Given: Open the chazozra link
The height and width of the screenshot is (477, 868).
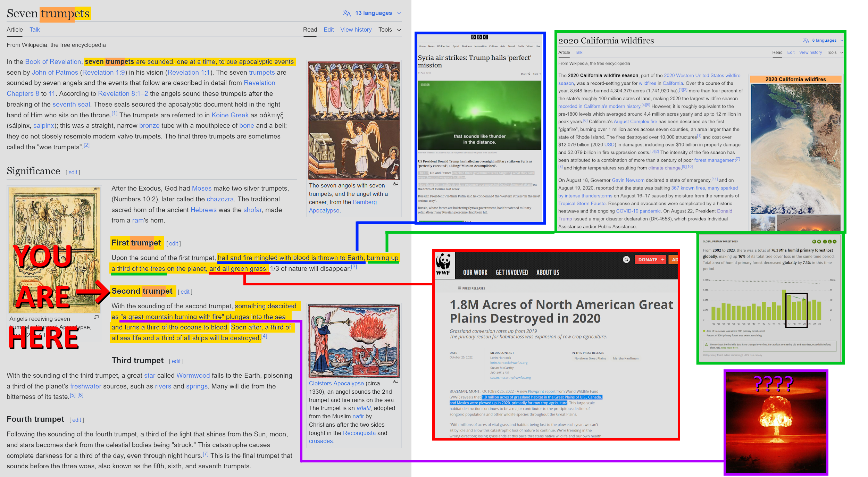Looking at the screenshot, I should pyautogui.click(x=220, y=199).
